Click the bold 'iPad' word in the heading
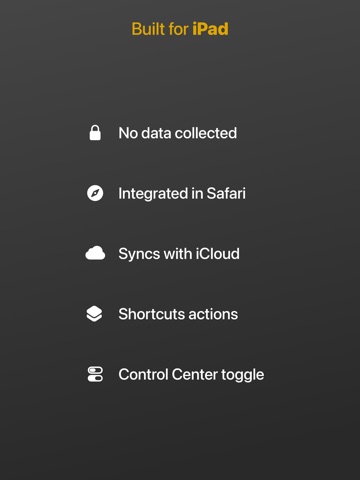The height and width of the screenshot is (480, 360). pos(210,29)
